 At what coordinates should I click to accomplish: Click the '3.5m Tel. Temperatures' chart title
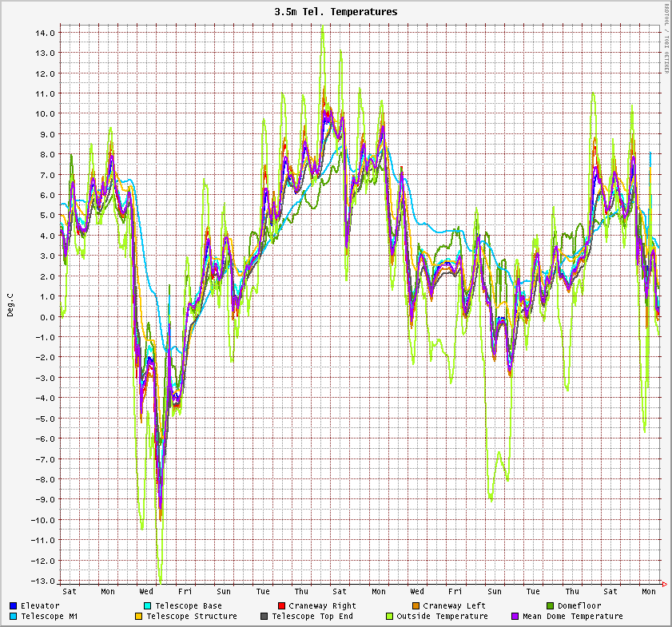click(x=336, y=12)
